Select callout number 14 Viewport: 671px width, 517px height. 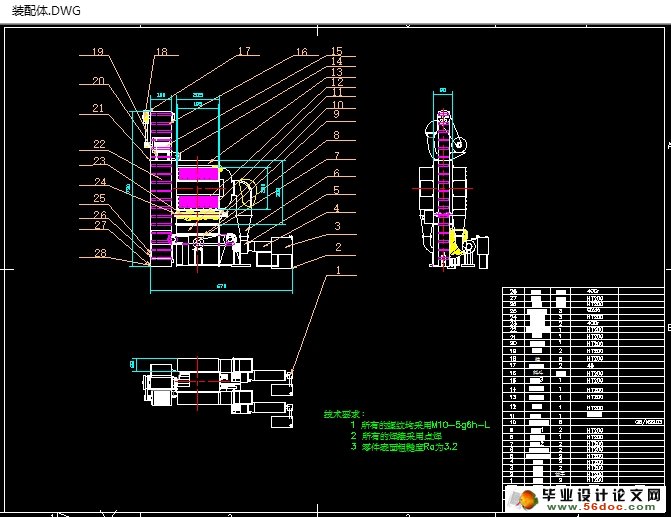click(x=337, y=62)
